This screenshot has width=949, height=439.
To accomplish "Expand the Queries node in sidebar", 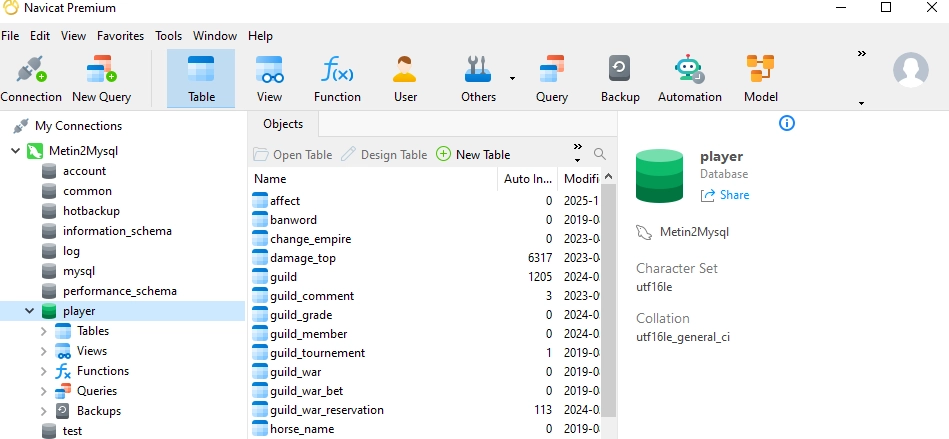I will [43, 391].
